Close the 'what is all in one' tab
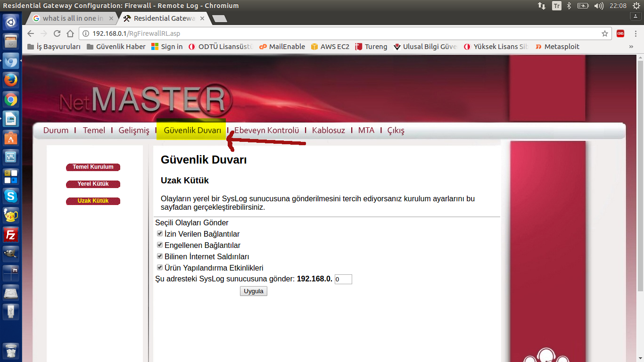The image size is (644, 362). [x=111, y=18]
